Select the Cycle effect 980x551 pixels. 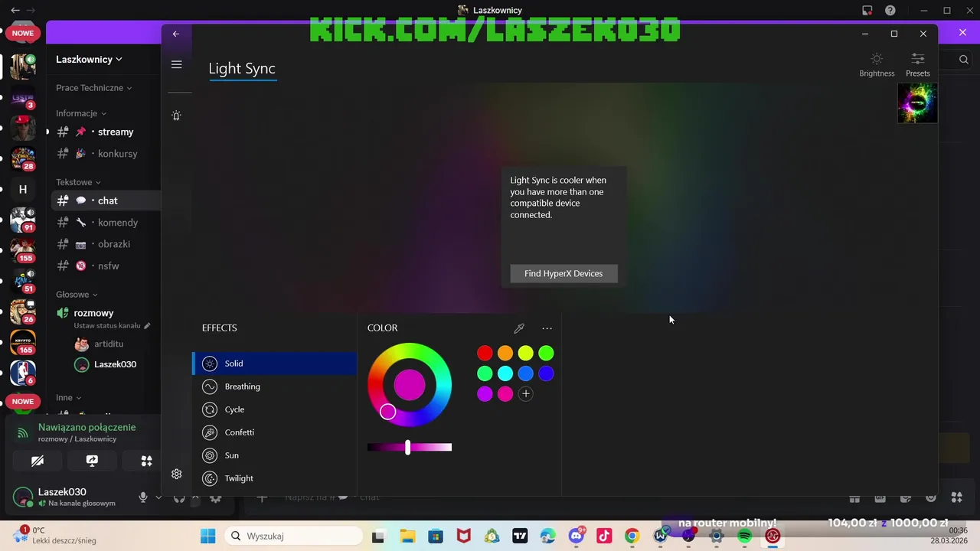pos(274,409)
